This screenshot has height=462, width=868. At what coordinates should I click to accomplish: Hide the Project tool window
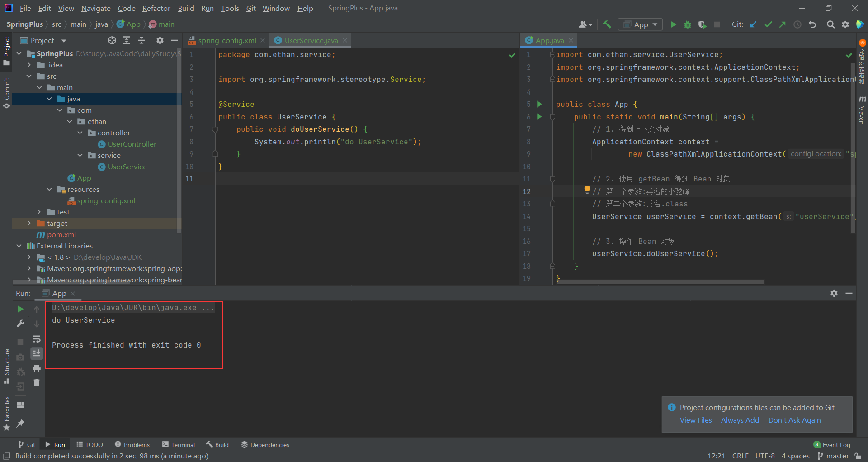coord(174,40)
